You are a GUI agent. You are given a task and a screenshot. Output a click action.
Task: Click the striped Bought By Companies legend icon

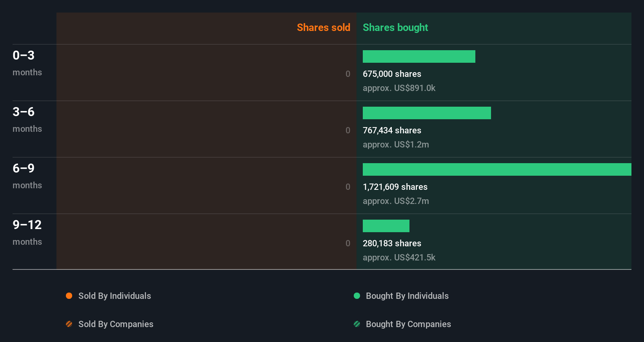[357, 324]
